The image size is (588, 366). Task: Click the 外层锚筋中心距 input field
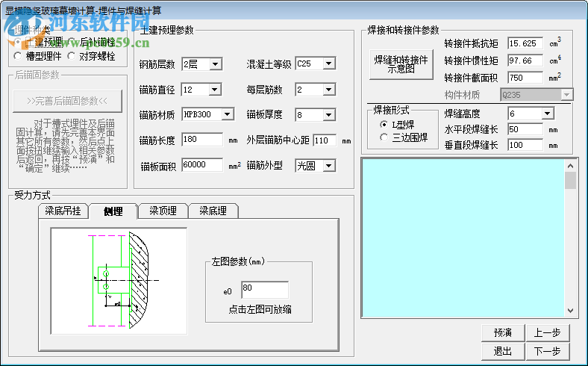[325, 140]
